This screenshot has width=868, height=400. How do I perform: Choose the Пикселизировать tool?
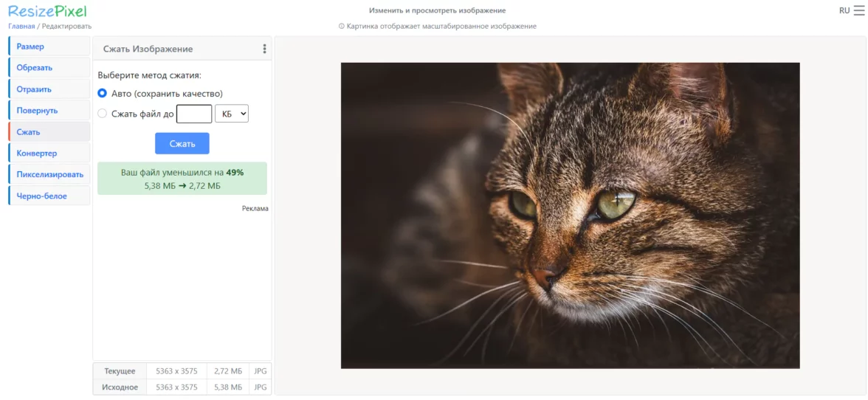pos(49,175)
